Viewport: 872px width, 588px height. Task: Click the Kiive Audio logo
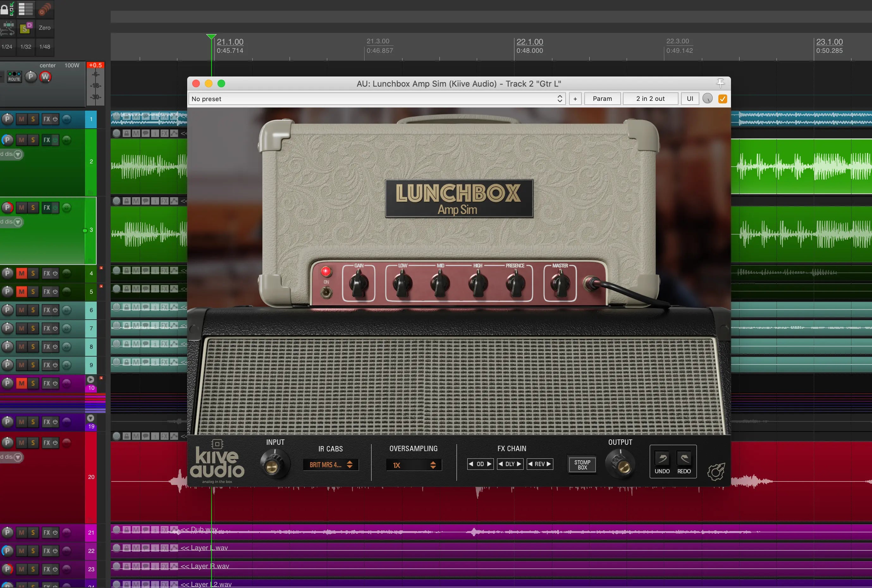coord(217,462)
